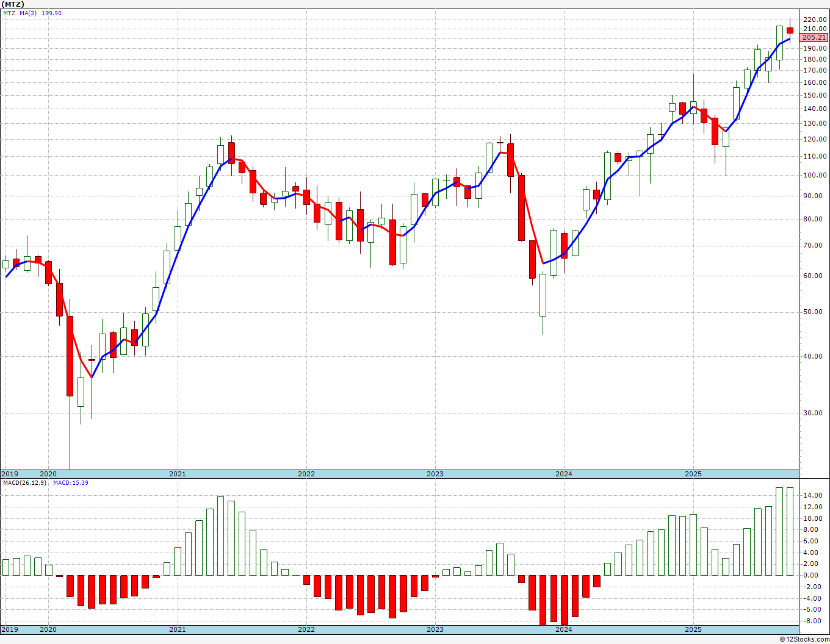830x644 pixels.
Task: Click the "100.00" price axis label
Action: tap(815, 176)
